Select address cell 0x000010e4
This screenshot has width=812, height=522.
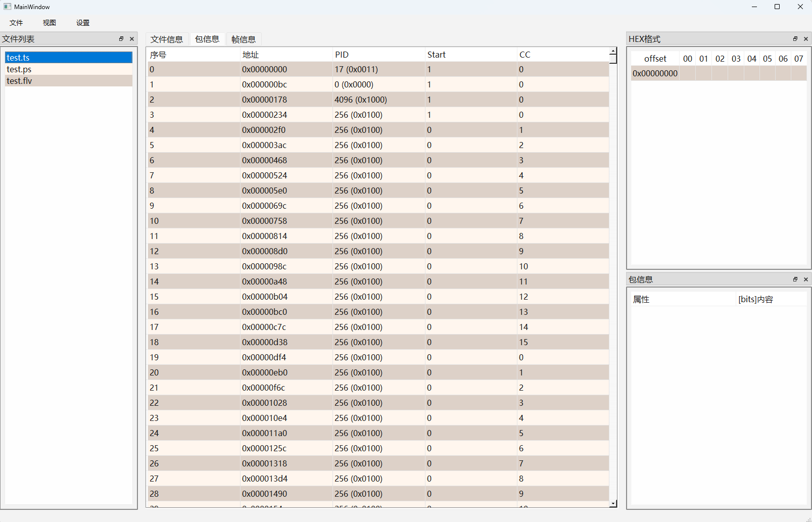[x=286, y=418]
